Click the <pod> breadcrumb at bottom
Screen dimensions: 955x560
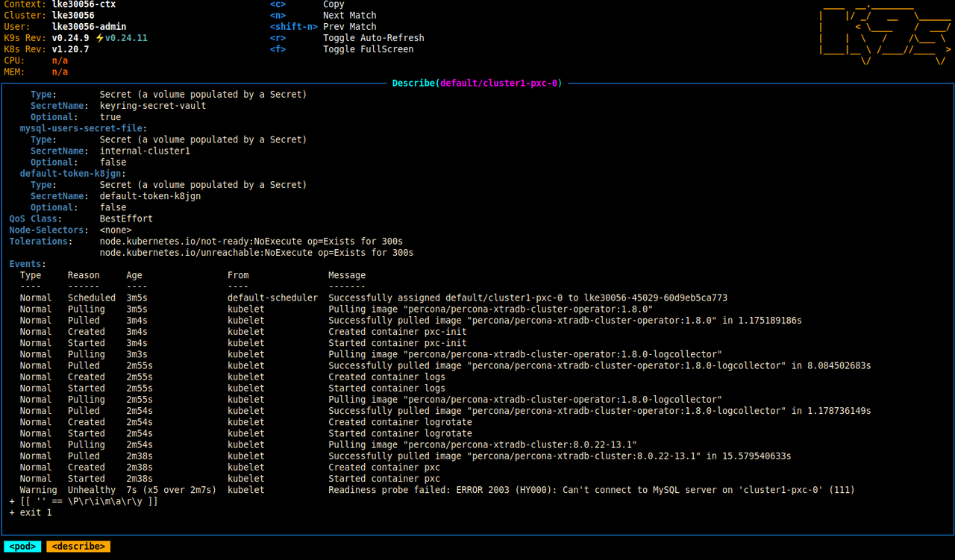click(22, 547)
